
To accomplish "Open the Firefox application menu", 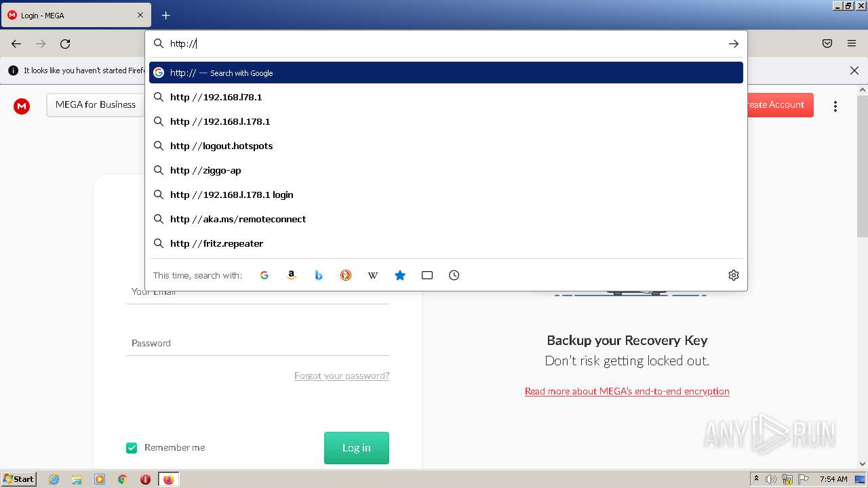I will coord(852,43).
